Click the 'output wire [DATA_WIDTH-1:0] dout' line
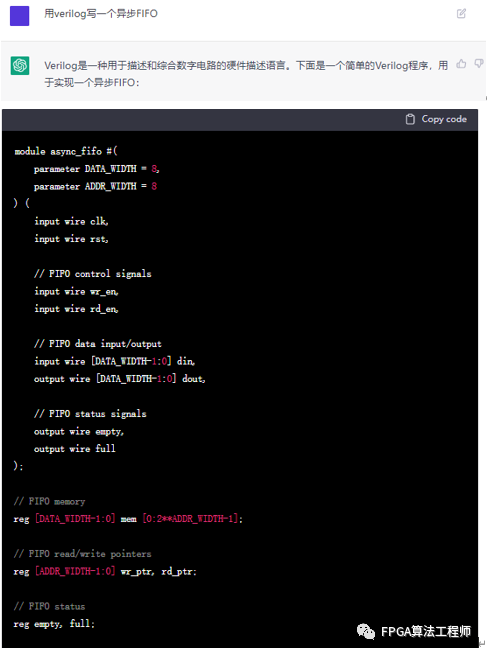Screen dimensions: 487x654 pos(120,379)
